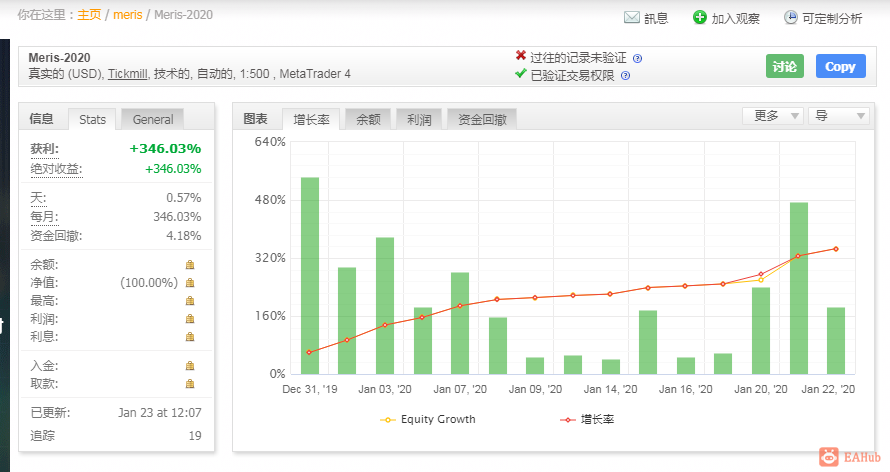Click the lock icon next to 利润
This screenshot has width=890, height=472.
click(x=189, y=319)
